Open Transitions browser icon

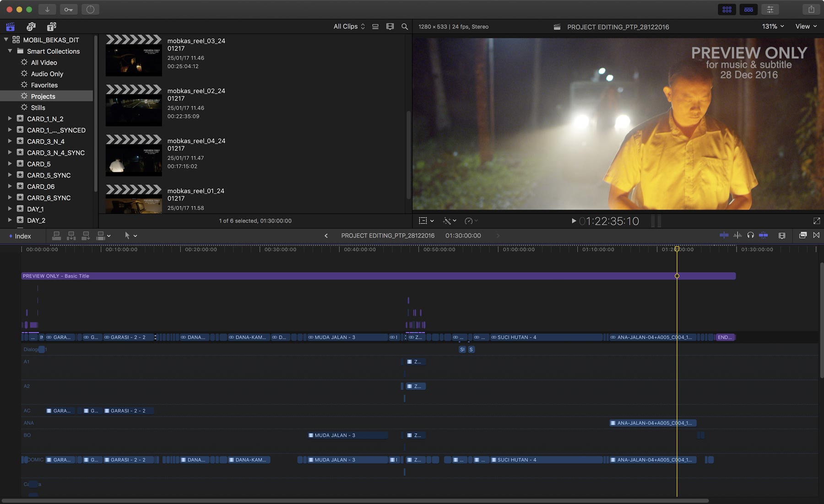(816, 235)
